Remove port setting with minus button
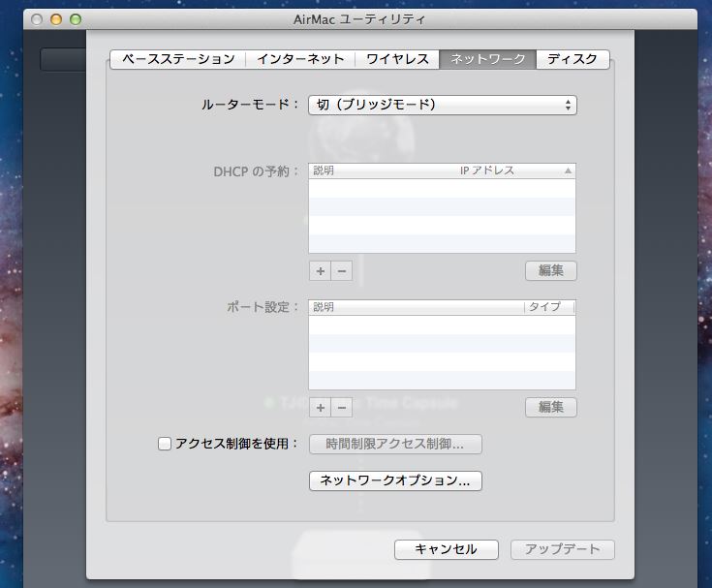Viewport: 712px width, 588px height. [341, 408]
